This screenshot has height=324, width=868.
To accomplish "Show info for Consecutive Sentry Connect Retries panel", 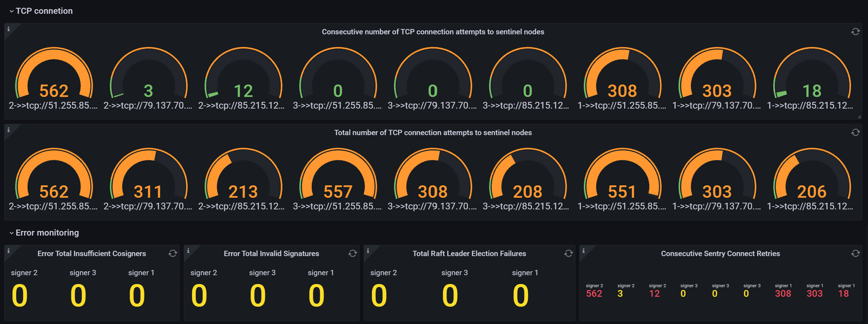I will click(583, 251).
